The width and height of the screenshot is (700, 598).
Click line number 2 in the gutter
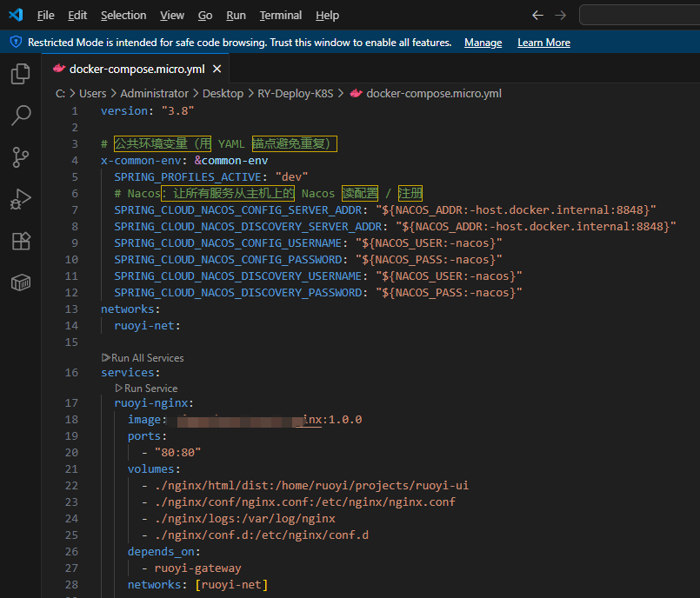click(75, 127)
